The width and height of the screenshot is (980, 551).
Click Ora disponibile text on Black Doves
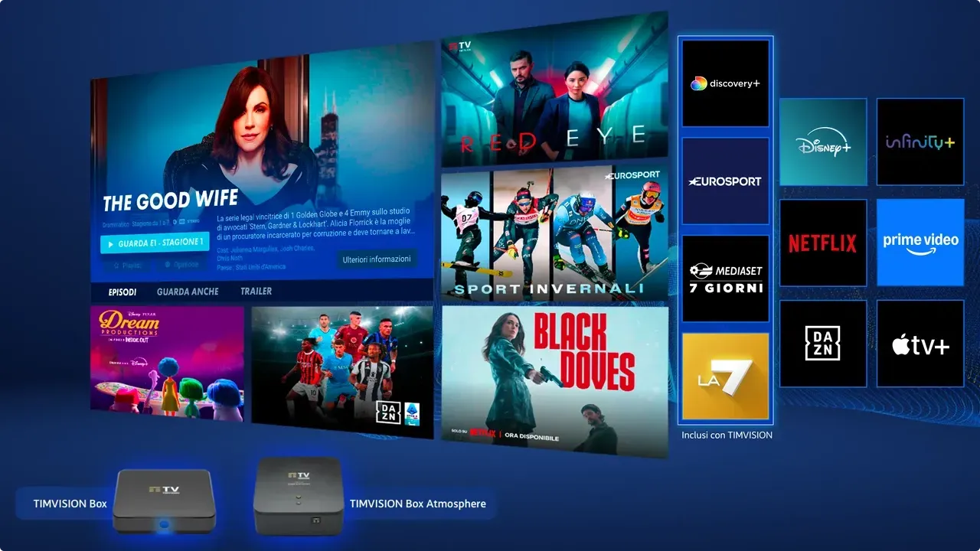coord(532,438)
